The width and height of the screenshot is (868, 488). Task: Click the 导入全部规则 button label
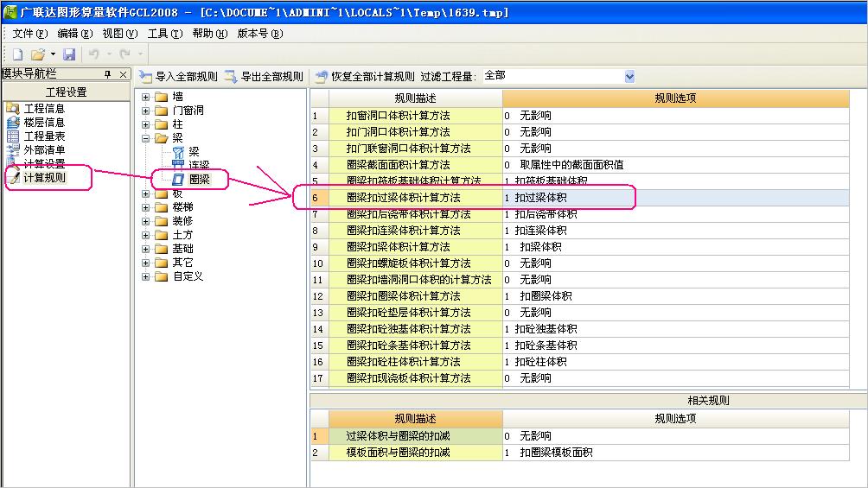click(187, 76)
